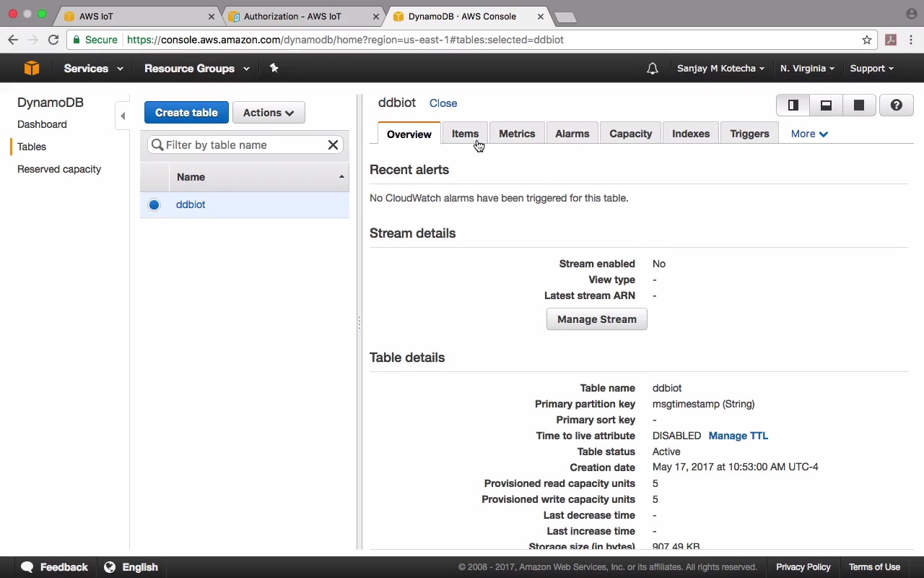The width and height of the screenshot is (924, 578).
Task: Switch to the Overview tab
Action: coord(409,134)
